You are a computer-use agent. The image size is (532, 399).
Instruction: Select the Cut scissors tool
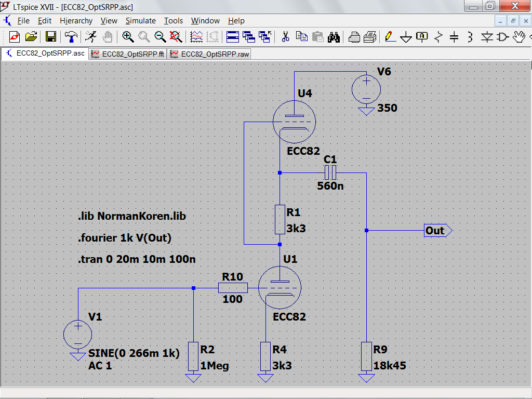tap(285, 37)
